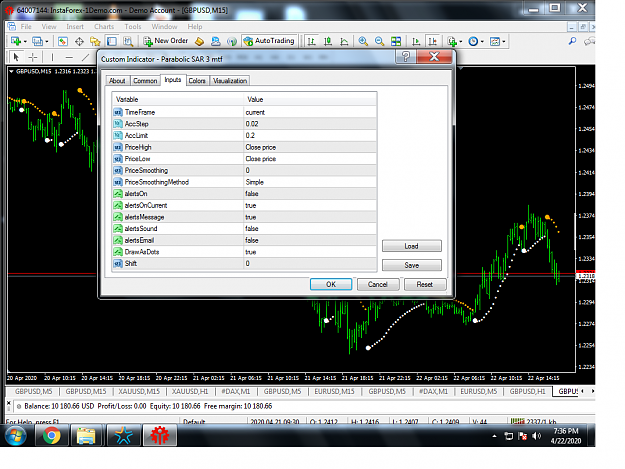Open File Explorer from the taskbar
625x469 pixels.
87,436
